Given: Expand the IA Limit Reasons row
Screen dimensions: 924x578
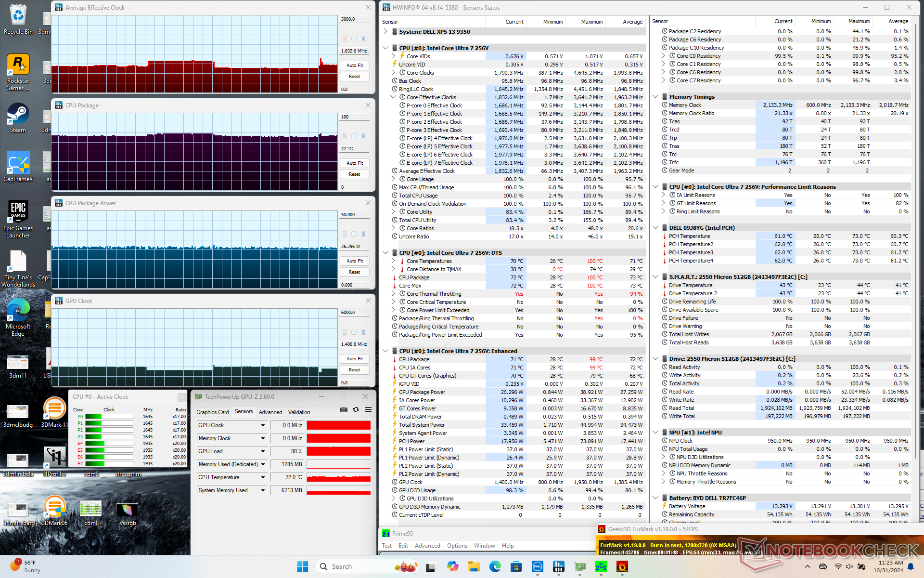Looking at the screenshot, I should [x=663, y=195].
